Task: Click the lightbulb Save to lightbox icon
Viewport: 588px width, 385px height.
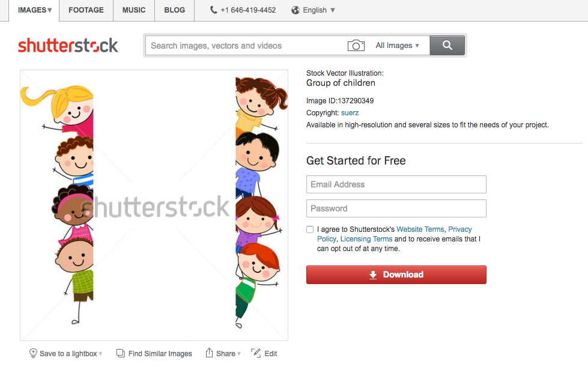Action: [x=33, y=353]
